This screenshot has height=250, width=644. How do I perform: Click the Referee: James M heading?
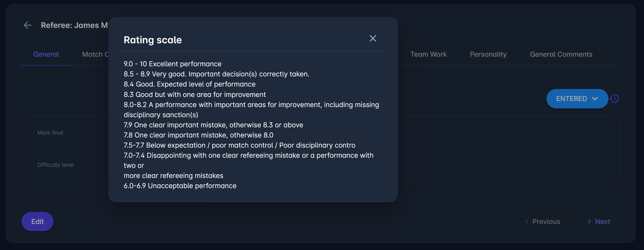coord(74,25)
